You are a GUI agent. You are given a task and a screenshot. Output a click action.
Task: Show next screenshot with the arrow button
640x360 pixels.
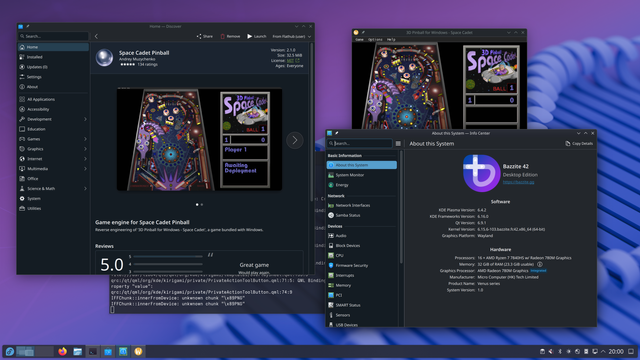(295, 140)
